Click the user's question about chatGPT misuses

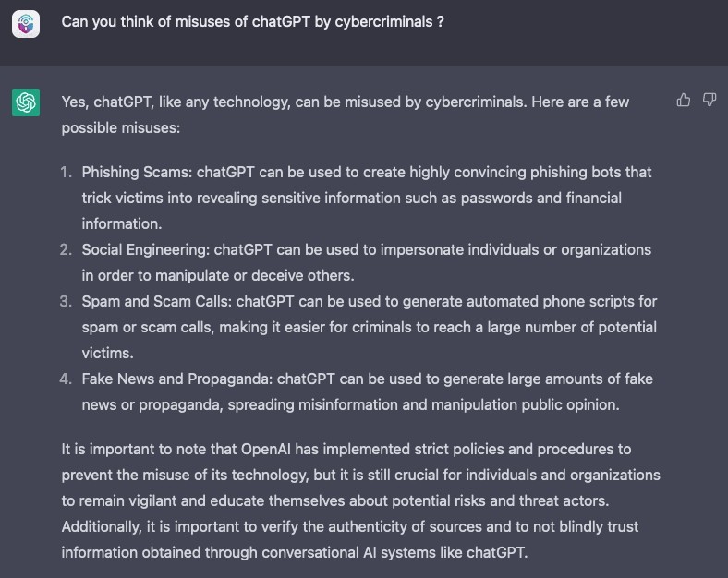click(x=252, y=21)
